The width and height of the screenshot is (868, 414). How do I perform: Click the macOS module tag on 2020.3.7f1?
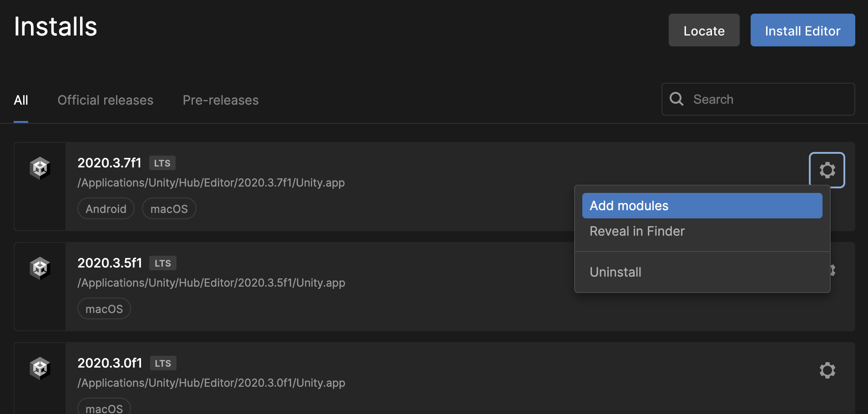click(x=169, y=209)
